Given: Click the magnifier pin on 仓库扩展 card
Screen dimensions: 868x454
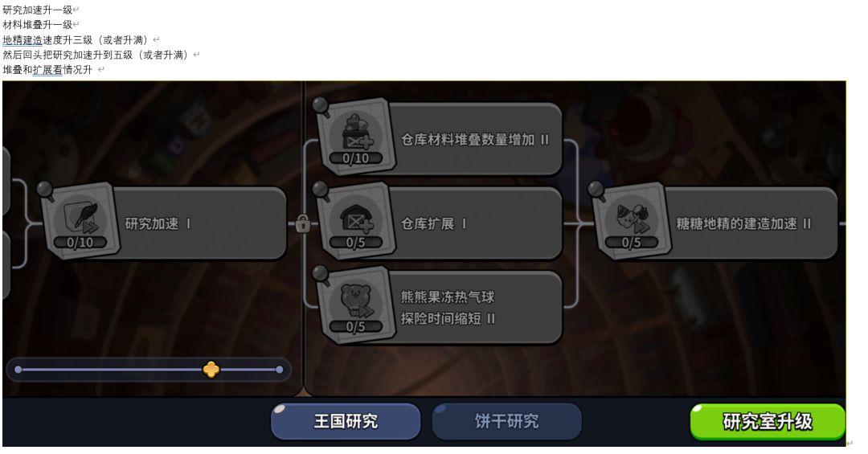Looking at the screenshot, I should [321, 190].
